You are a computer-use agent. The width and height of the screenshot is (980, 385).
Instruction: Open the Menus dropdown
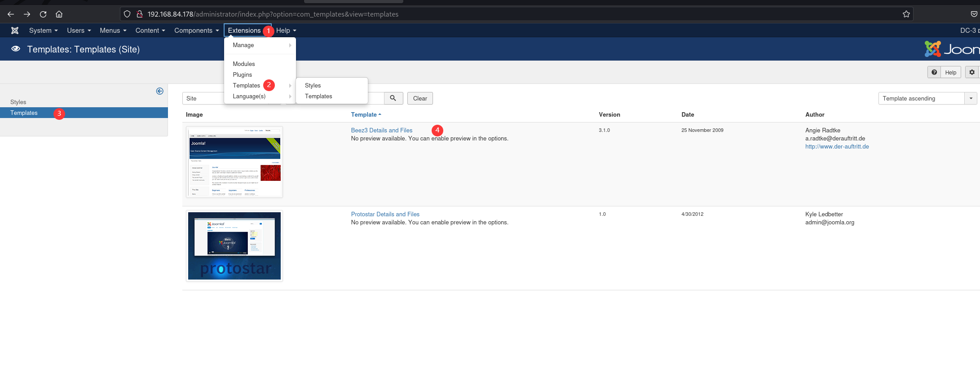click(x=113, y=31)
